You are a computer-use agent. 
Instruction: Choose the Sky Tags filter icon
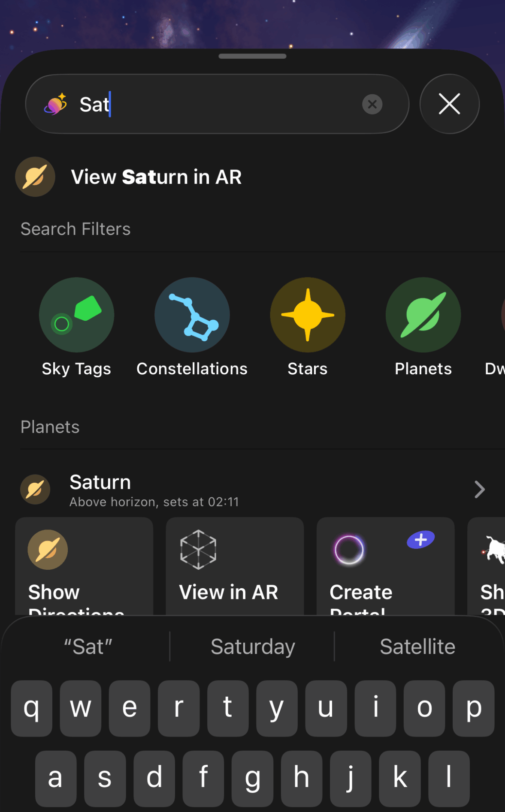click(x=76, y=315)
